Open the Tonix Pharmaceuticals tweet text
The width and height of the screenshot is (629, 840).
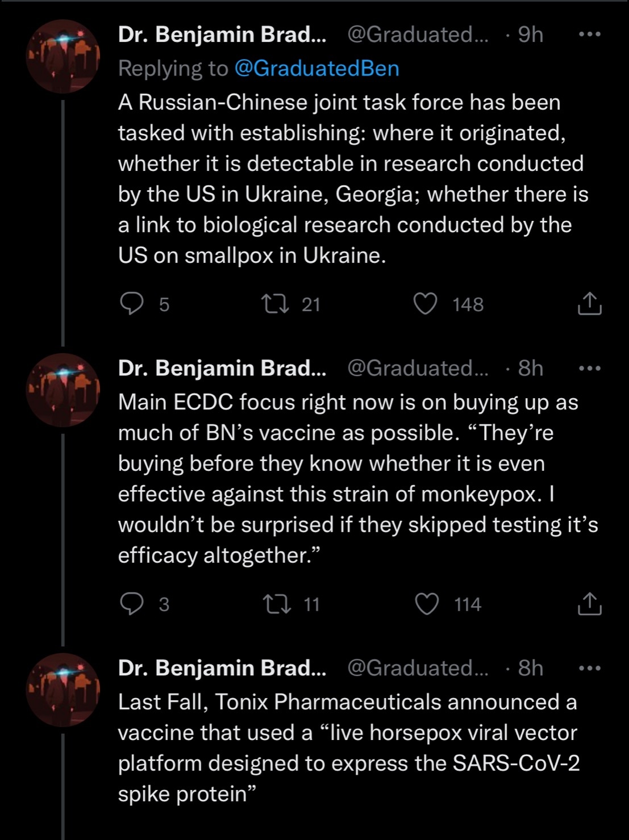(348, 747)
